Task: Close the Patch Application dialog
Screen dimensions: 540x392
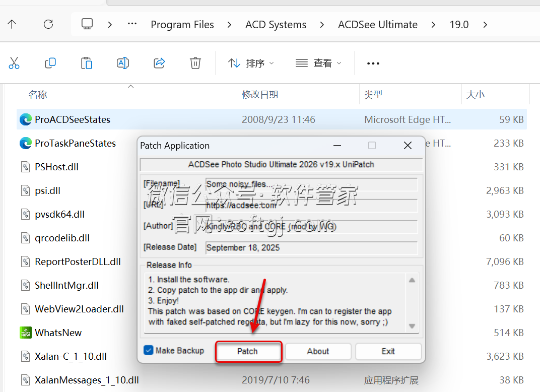Action: tap(408, 146)
